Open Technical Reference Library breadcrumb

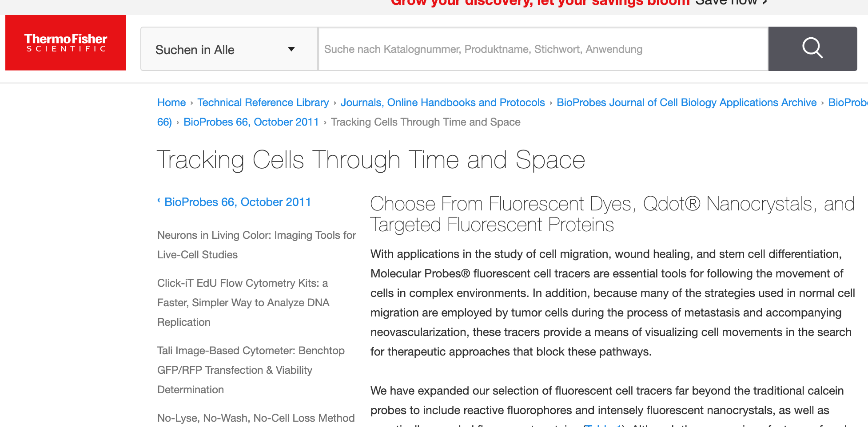coord(263,103)
